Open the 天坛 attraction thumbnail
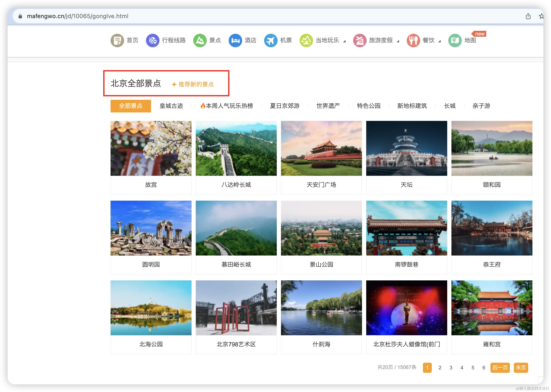This screenshot has height=392, width=551. pos(406,148)
